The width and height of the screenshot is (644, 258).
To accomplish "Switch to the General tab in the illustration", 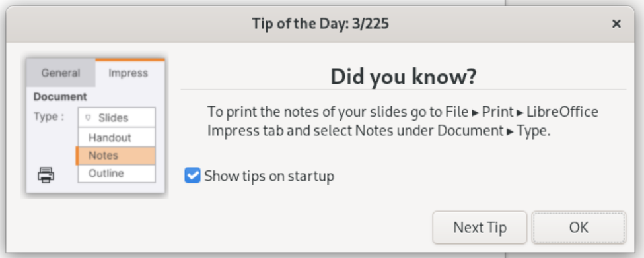I will [x=61, y=73].
